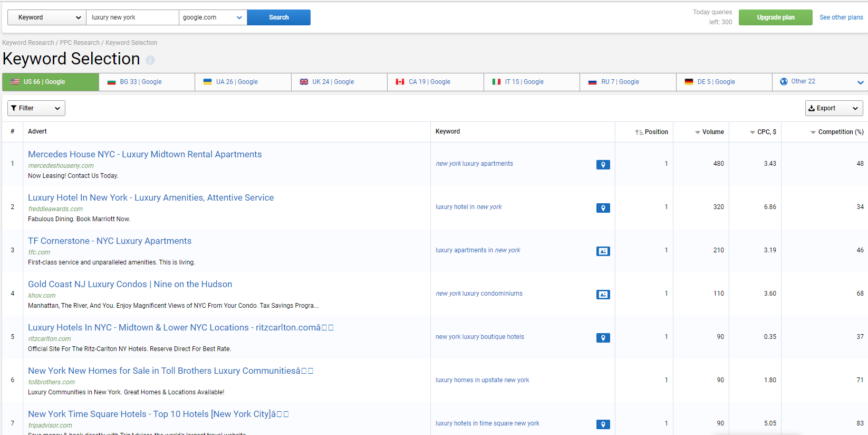
Task: Select the DE 5 Google tab
Action: coord(724,82)
